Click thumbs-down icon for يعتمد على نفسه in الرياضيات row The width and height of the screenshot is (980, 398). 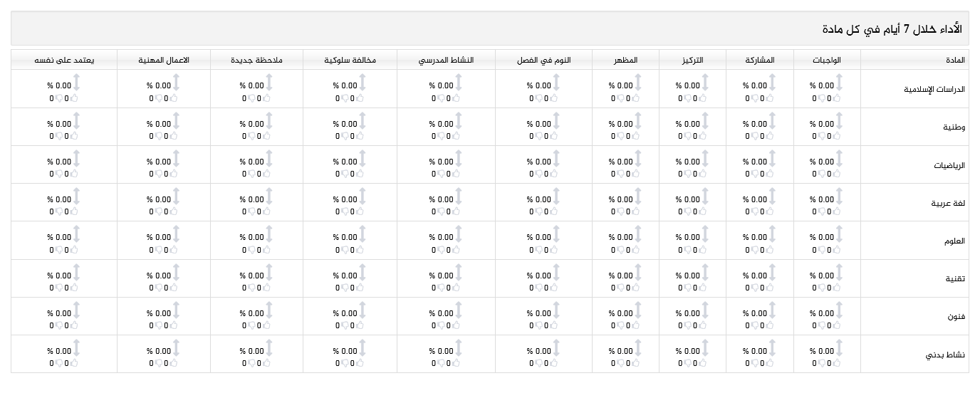point(59,174)
